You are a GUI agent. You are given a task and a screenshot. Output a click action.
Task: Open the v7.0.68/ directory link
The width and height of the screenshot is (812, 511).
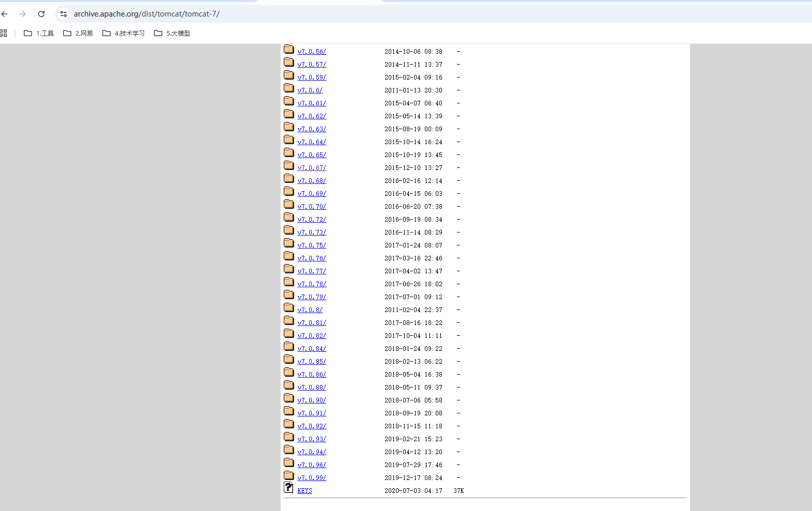click(x=312, y=181)
